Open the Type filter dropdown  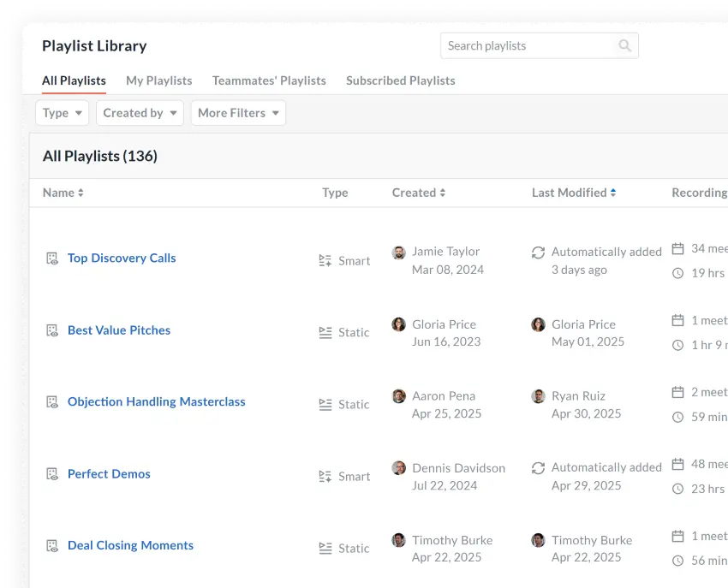(63, 113)
